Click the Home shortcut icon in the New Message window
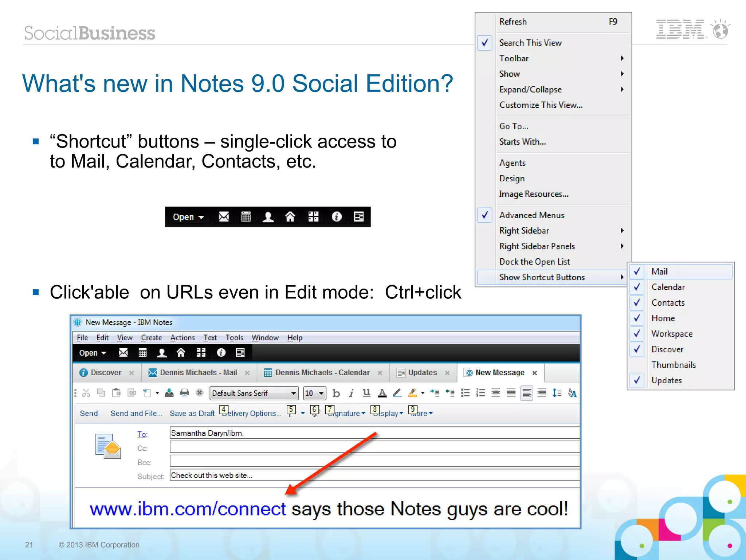 tap(181, 353)
